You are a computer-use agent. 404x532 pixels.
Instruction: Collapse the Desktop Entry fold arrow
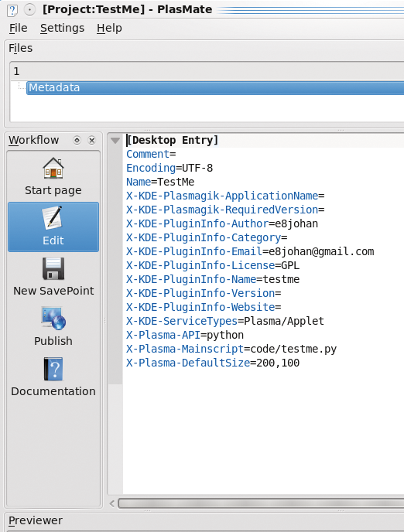pos(115,141)
